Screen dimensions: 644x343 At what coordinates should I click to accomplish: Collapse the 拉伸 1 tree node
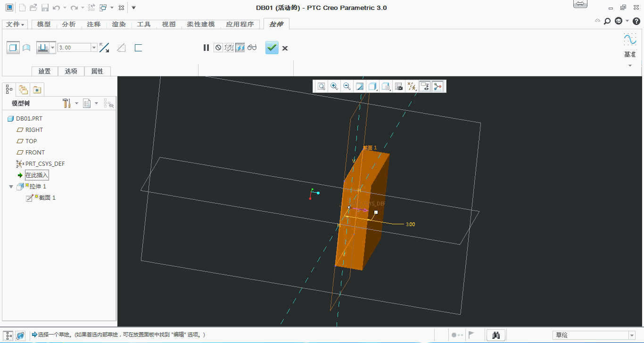11,187
